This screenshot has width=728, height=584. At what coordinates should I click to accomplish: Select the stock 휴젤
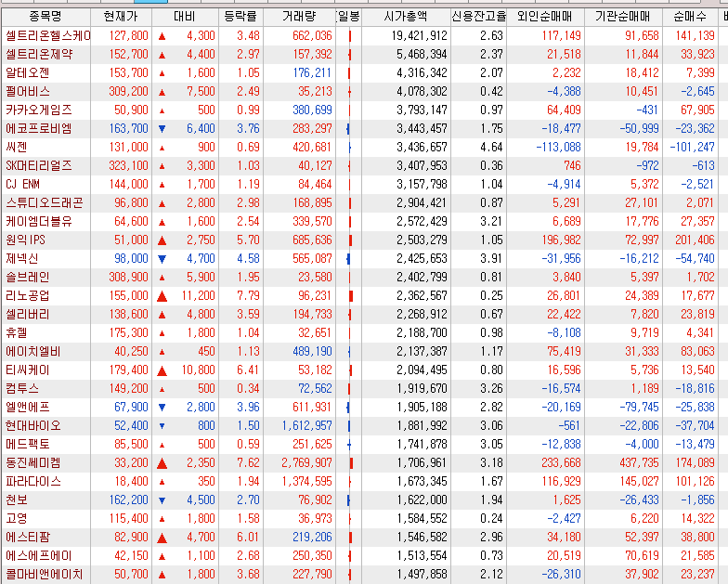(x=17, y=332)
